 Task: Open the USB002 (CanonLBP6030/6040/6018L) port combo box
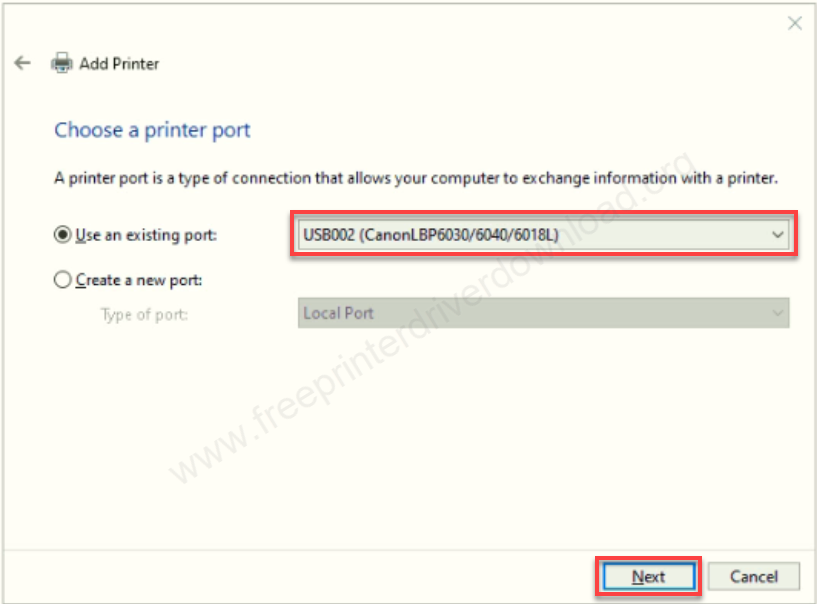pos(543,235)
